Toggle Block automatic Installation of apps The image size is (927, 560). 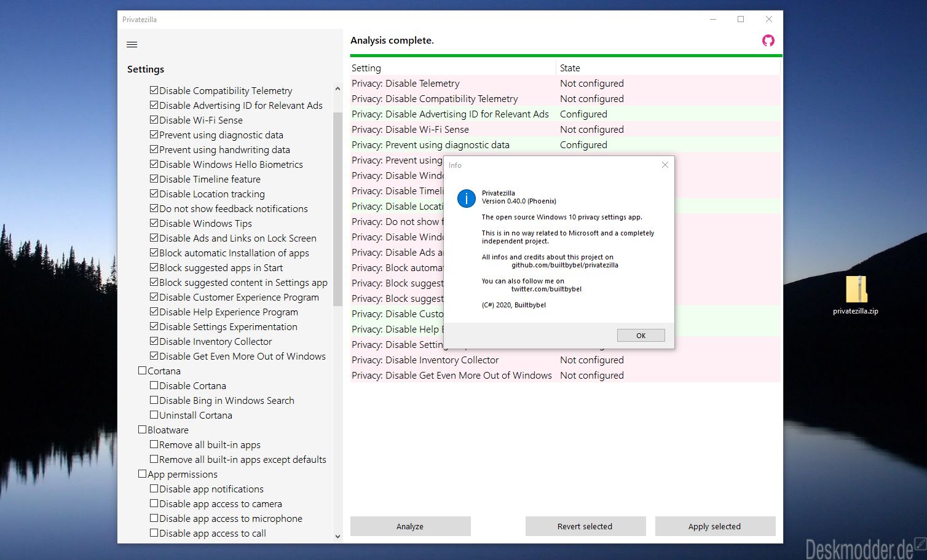coord(154,253)
